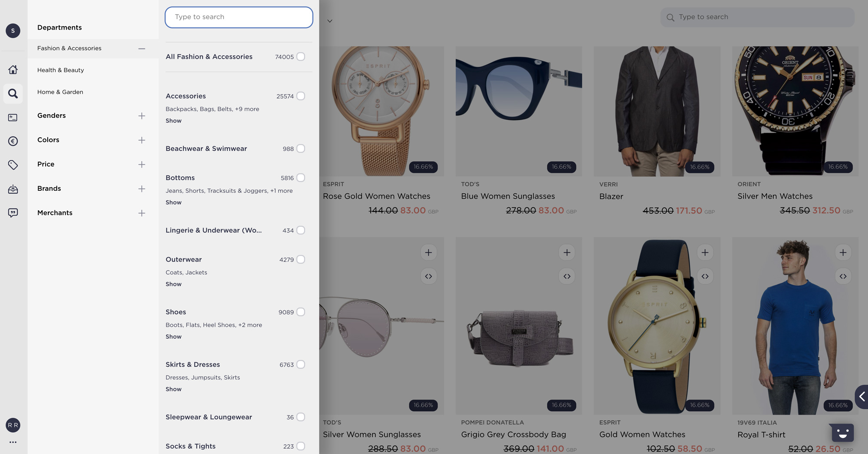Click the S avatar at top of sidebar
Viewport: 868px width, 454px height.
pyautogui.click(x=13, y=31)
